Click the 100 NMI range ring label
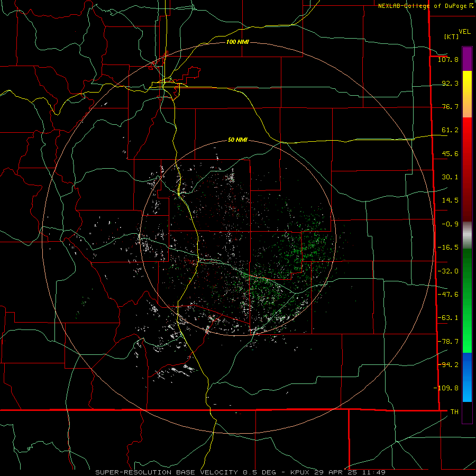The image size is (476, 476). (x=237, y=42)
